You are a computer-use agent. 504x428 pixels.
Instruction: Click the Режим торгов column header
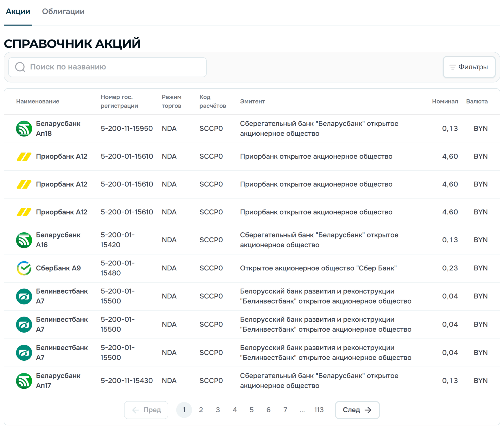pyautogui.click(x=171, y=101)
